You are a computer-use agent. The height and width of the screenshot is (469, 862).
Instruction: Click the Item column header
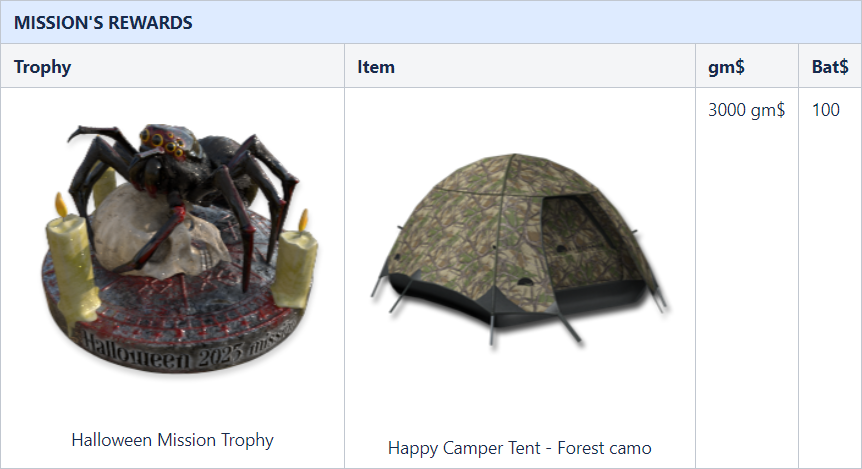376,67
